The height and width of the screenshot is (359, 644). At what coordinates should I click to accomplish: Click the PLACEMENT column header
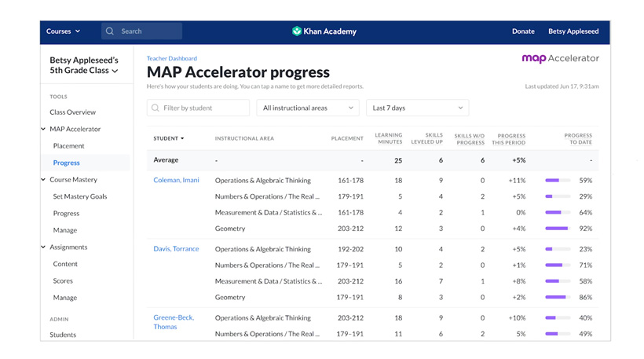click(x=347, y=138)
